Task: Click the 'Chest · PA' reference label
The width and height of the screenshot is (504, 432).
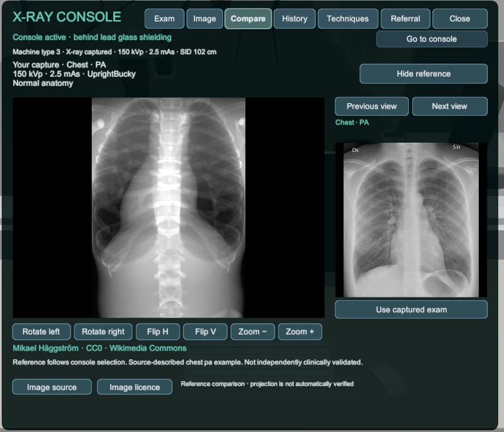Action: 352,123
